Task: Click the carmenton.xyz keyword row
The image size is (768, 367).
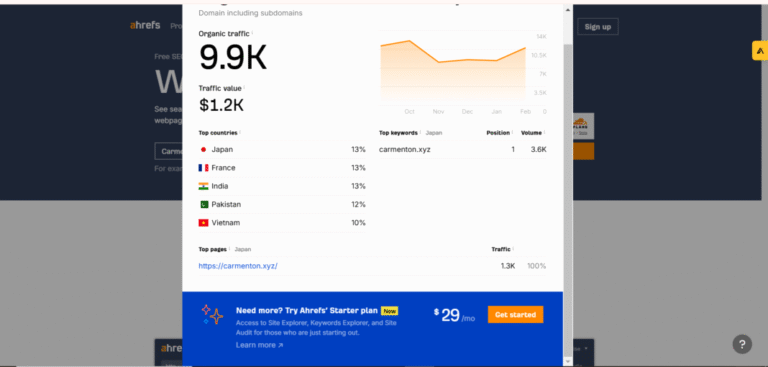Action: tap(462, 149)
